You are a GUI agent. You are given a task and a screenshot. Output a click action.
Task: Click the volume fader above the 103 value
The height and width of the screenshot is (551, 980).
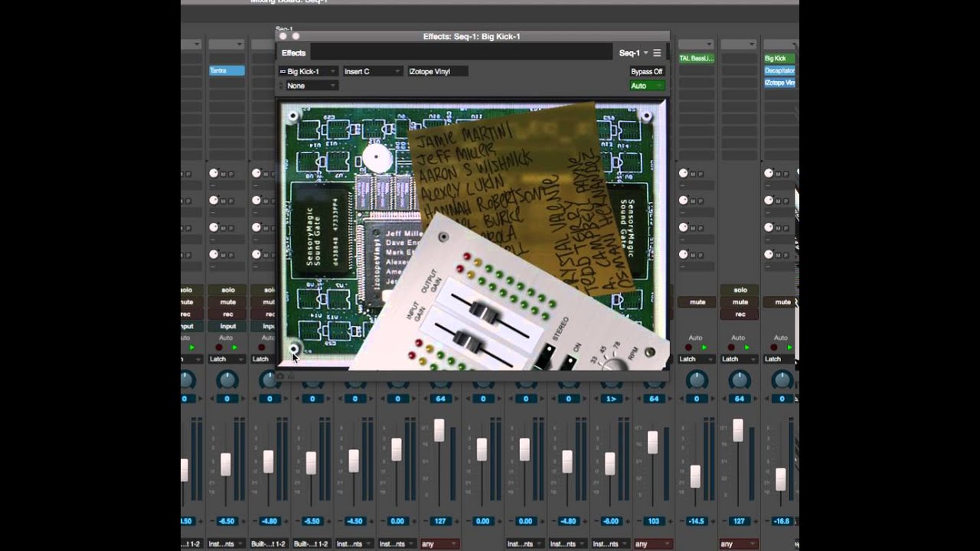coord(652,442)
